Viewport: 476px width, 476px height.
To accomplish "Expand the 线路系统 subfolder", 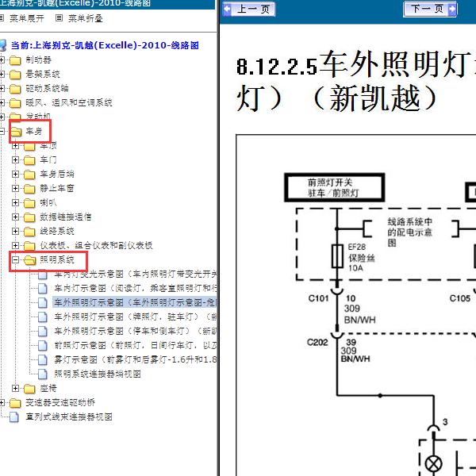I will point(16,231).
